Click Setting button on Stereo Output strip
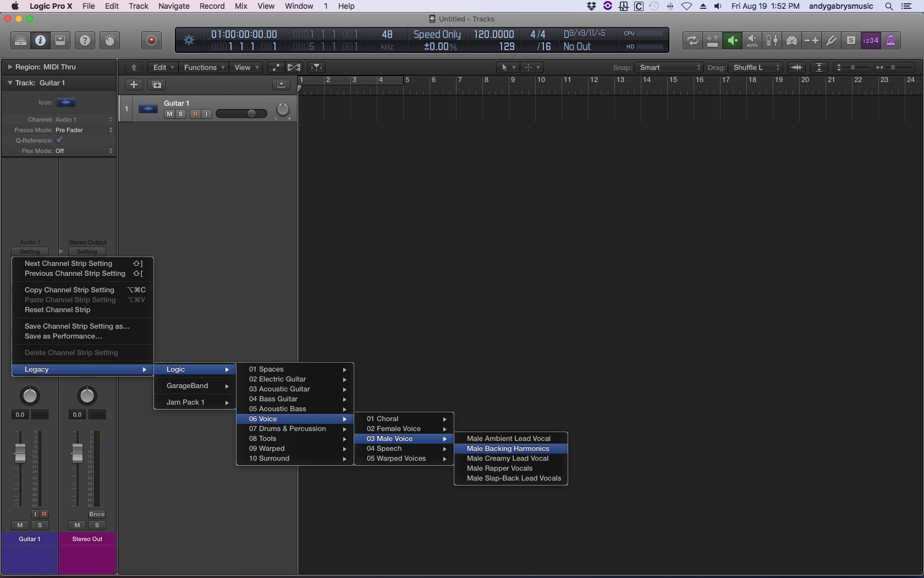924x578 pixels. [87, 252]
